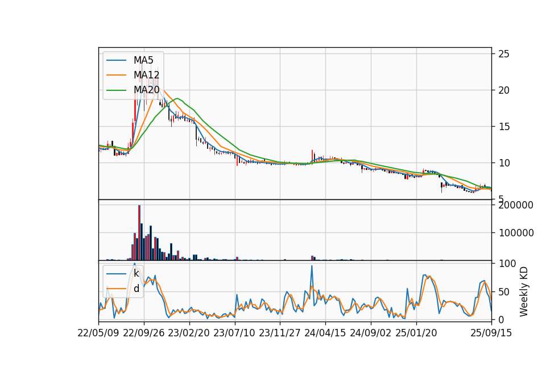Click the 25/01/20 date label

416,333
